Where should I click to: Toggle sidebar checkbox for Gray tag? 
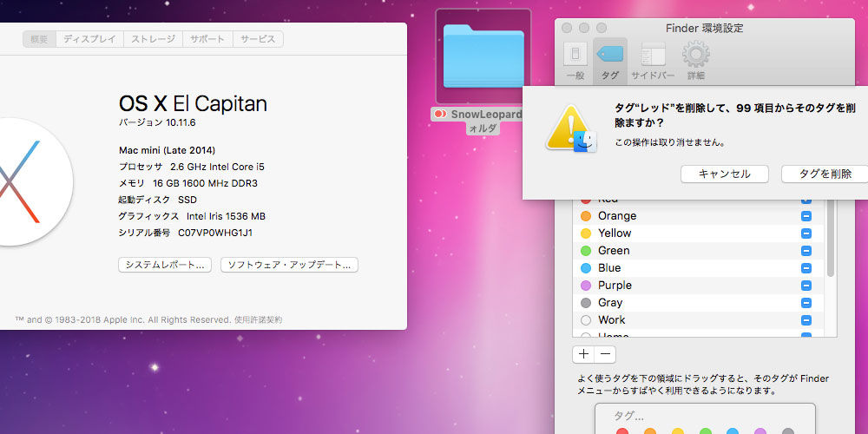pos(806,303)
